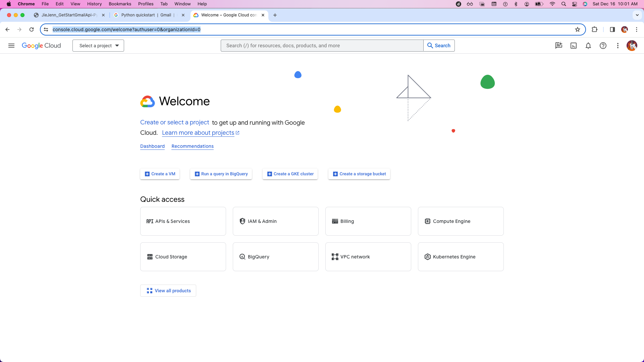Viewport: 644px width, 362px height.
Task: Follow the Create or select a project link
Action: tap(174, 122)
